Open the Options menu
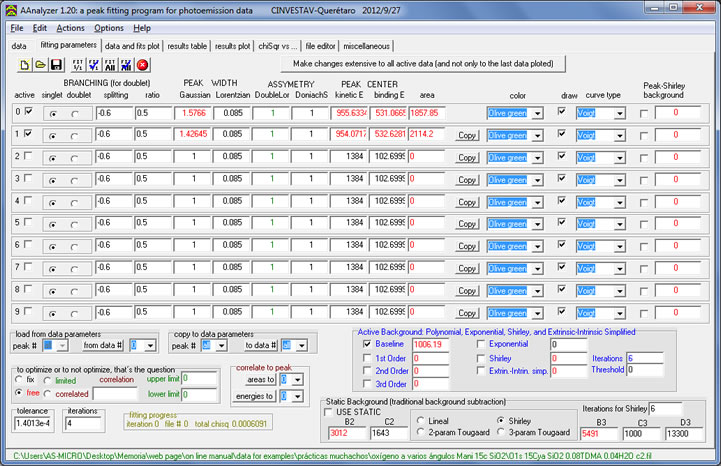Image resolution: width=721 pixels, height=466 pixels. (x=108, y=28)
